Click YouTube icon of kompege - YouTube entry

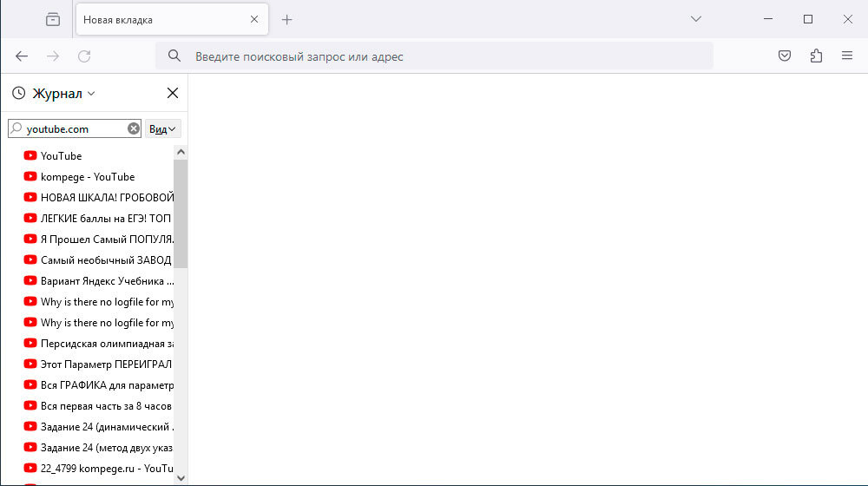30,176
